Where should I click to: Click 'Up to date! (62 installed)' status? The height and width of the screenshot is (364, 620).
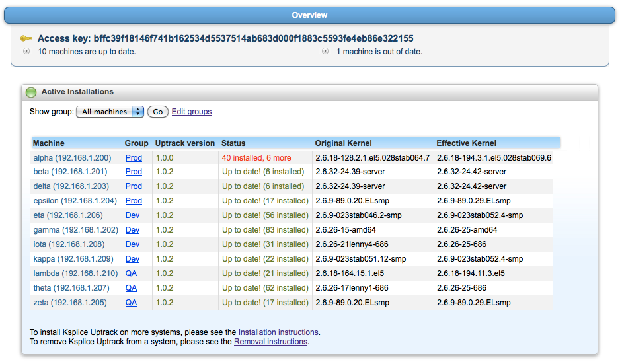pos(265,288)
